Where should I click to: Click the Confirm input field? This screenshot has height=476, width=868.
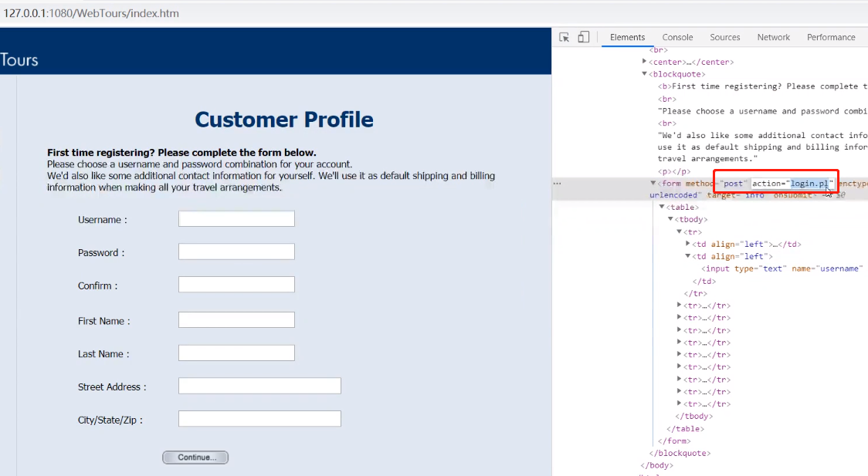tap(236, 285)
